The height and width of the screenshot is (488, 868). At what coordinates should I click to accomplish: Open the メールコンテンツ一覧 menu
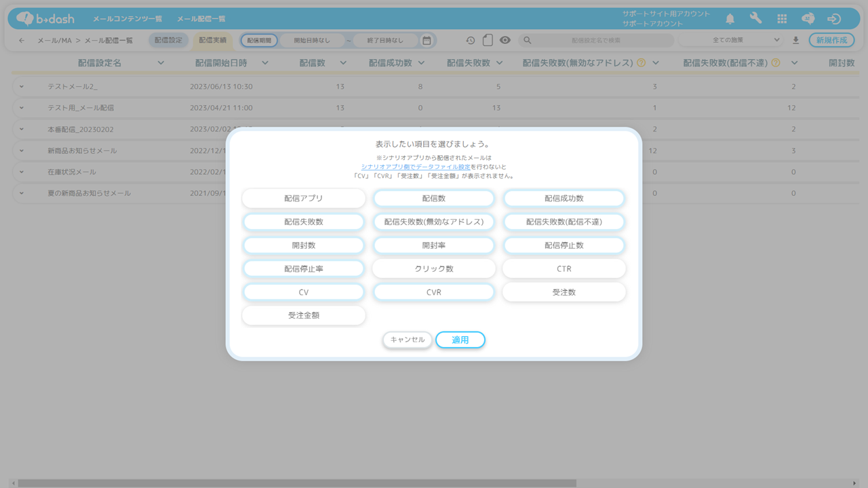tap(127, 19)
